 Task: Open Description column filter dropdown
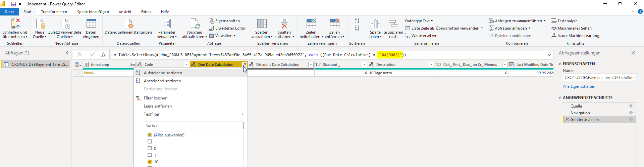432,65
